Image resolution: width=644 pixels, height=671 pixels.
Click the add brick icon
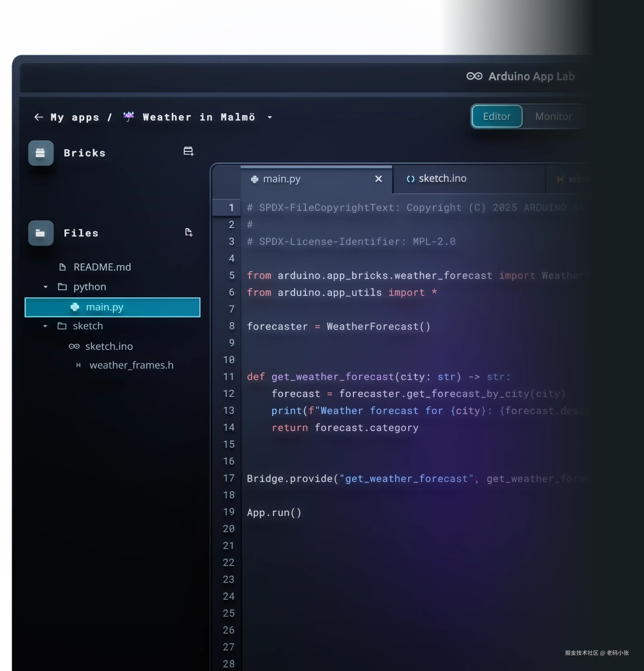click(188, 151)
